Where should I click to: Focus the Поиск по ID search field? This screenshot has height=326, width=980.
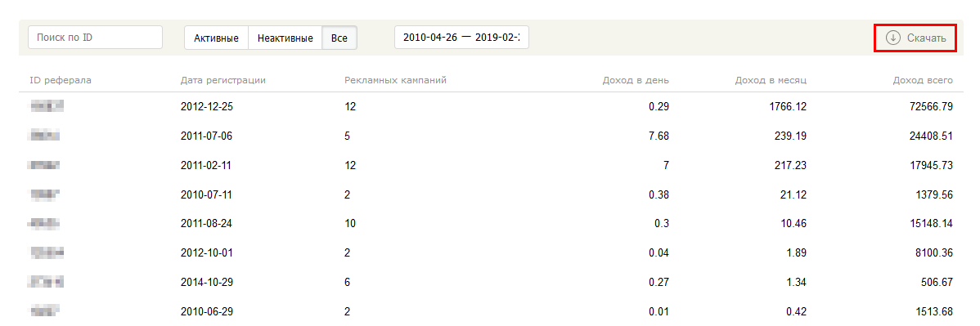tap(95, 38)
